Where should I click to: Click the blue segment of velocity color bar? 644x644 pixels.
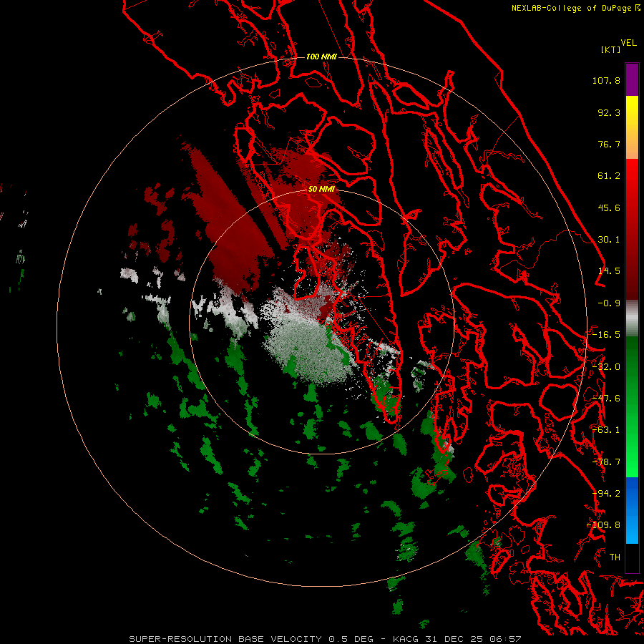[x=632, y=510]
